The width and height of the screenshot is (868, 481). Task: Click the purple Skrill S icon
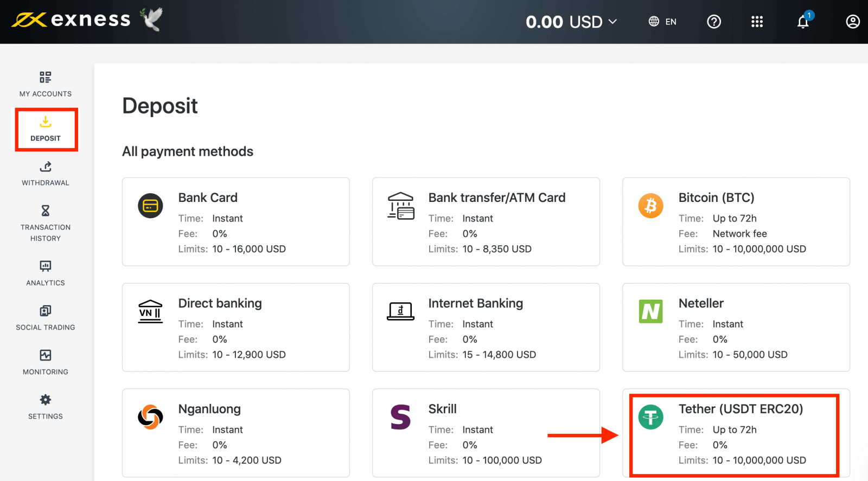400,417
